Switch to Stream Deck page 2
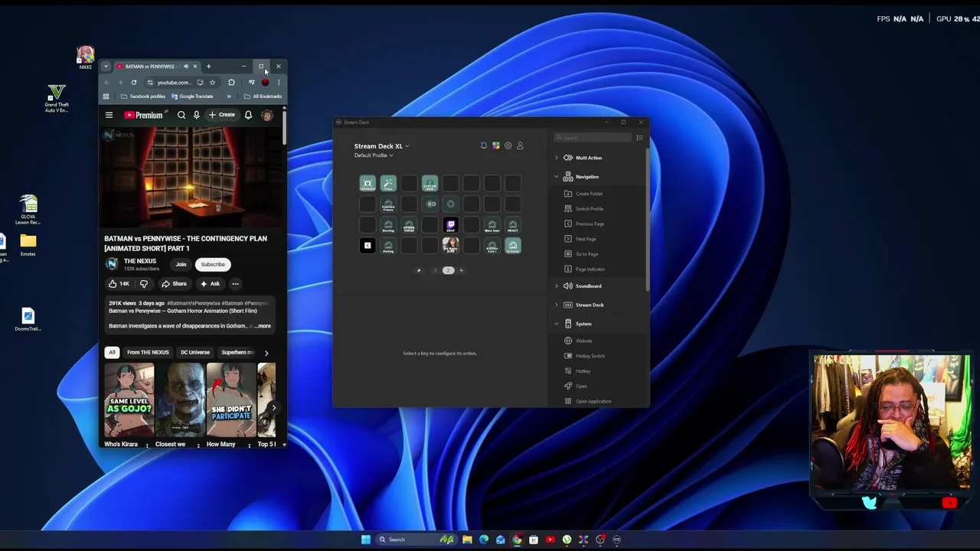This screenshot has height=551, width=980. point(449,270)
